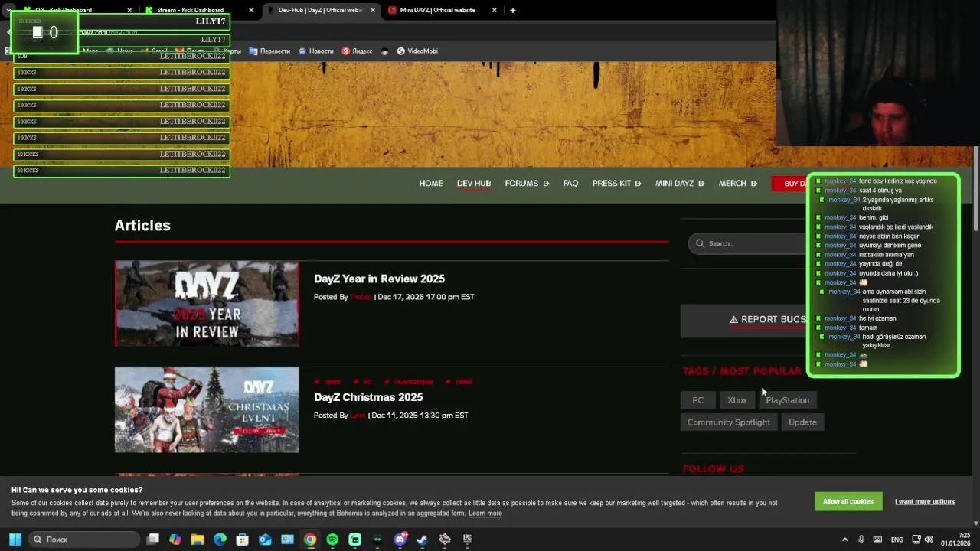Filter articles by PlayStation tag
This screenshot has height=551, width=980.
[787, 400]
